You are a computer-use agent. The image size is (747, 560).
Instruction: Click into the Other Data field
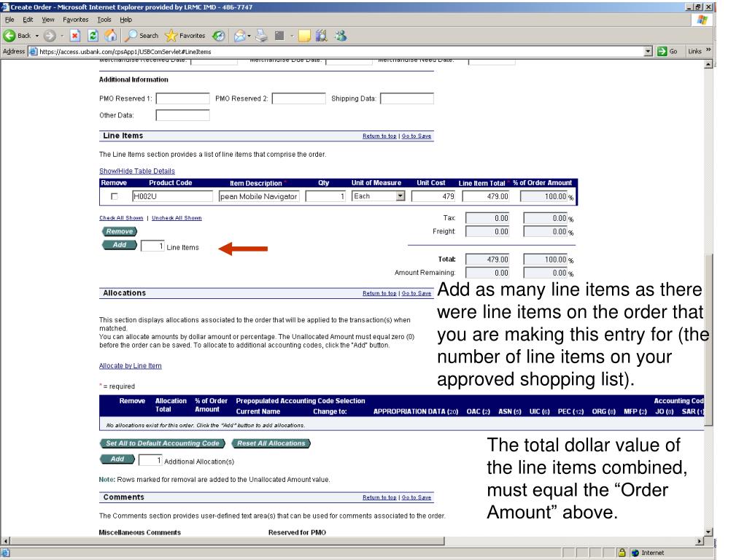tap(183, 114)
